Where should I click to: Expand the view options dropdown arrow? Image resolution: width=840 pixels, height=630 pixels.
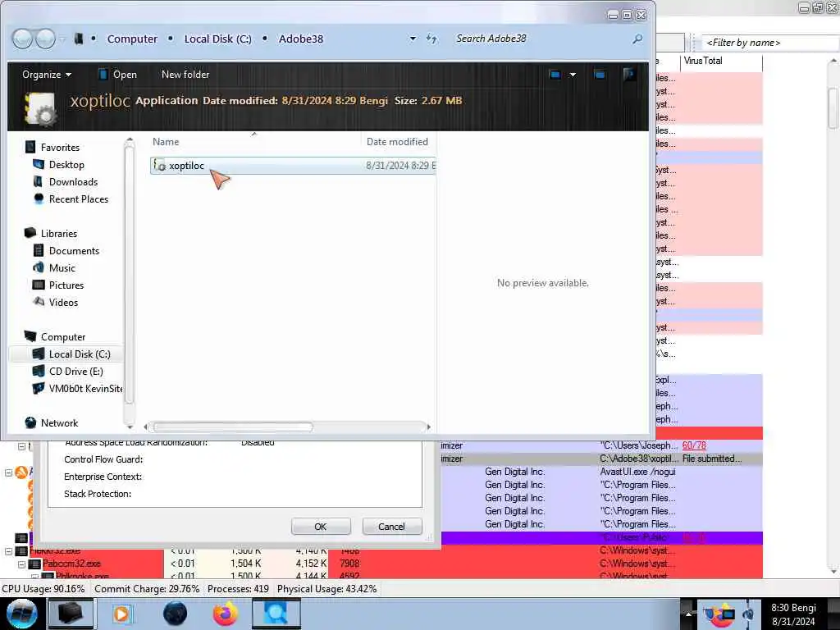point(573,75)
